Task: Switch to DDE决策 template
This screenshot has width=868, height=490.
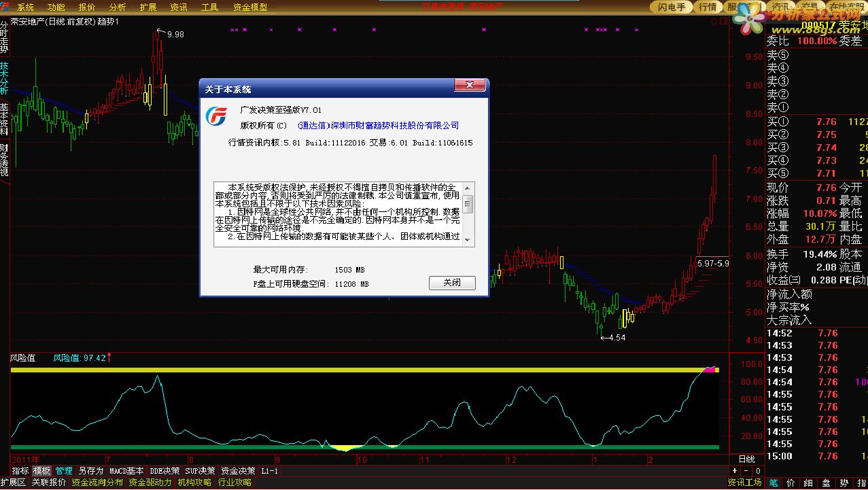Action: coord(165,470)
